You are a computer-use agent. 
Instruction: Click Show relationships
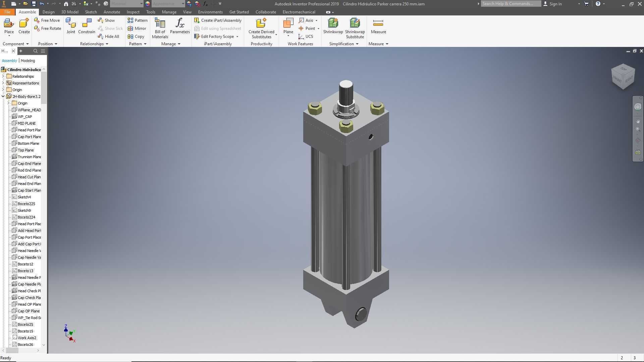coord(106,20)
